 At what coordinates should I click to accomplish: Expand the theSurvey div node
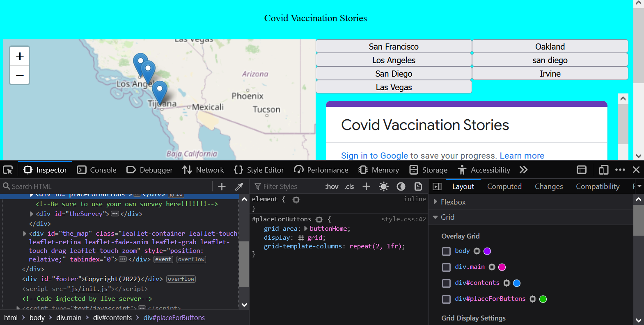coord(32,214)
